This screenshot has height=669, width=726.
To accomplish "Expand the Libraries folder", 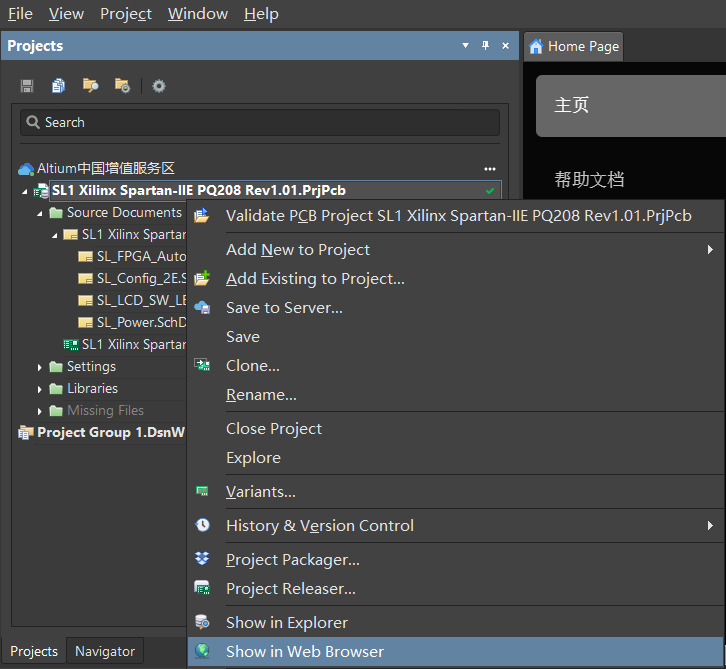I will (x=39, y=389).
